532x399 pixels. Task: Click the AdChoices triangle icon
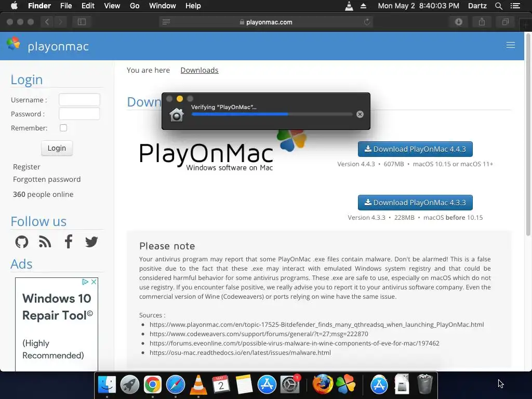[85, 282]
